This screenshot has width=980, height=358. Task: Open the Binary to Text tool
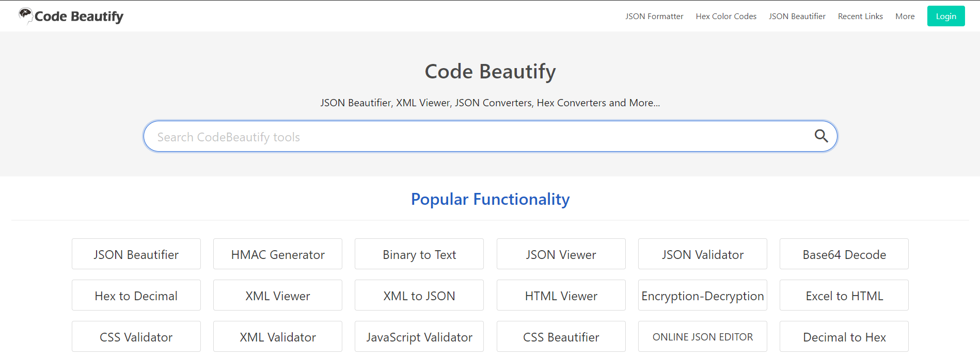coord(419,254)
